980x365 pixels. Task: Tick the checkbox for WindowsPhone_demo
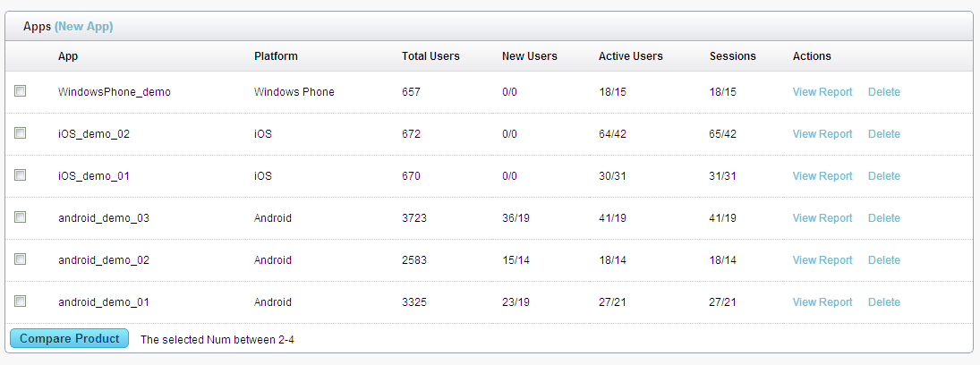[x=21, y=91]
